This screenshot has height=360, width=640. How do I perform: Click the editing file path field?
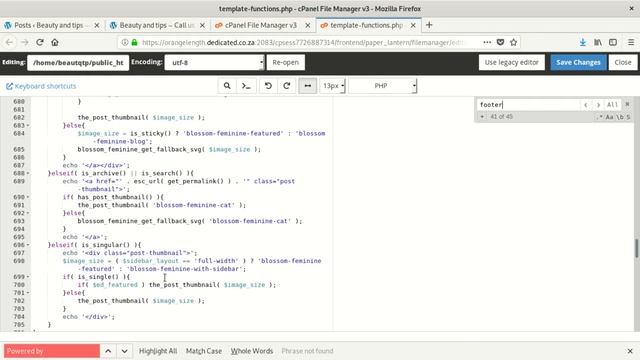[x=78, y=62]
